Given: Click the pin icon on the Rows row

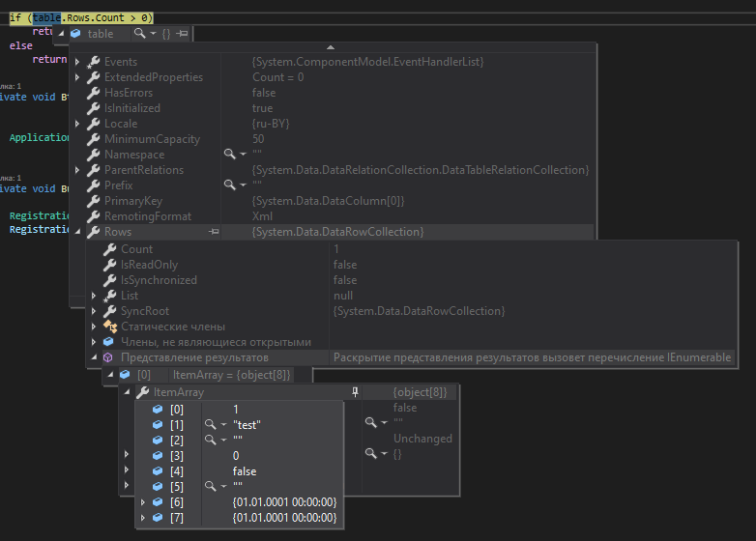Looking at the screenshot, I should point(213,232).
